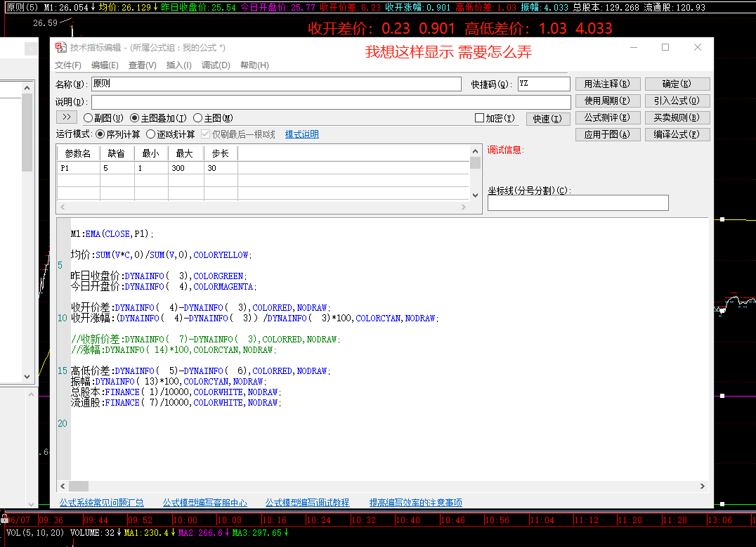Click the 快速 button
Image resolution: width=756 pixels, height=547 pixels.
point(548,119)
